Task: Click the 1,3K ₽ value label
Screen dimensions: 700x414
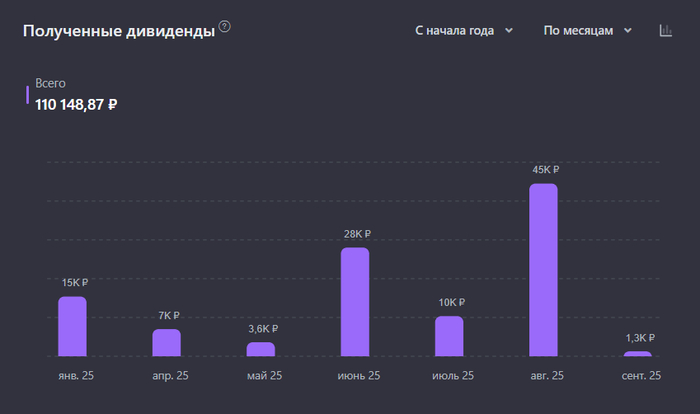Action: 639,338
